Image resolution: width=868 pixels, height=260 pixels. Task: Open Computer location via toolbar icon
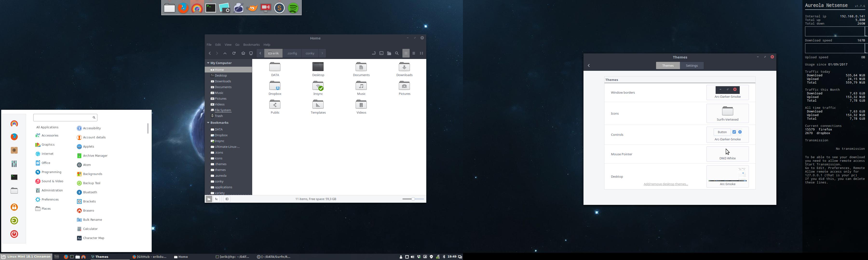pyautogui.click(x=251, y=53)
